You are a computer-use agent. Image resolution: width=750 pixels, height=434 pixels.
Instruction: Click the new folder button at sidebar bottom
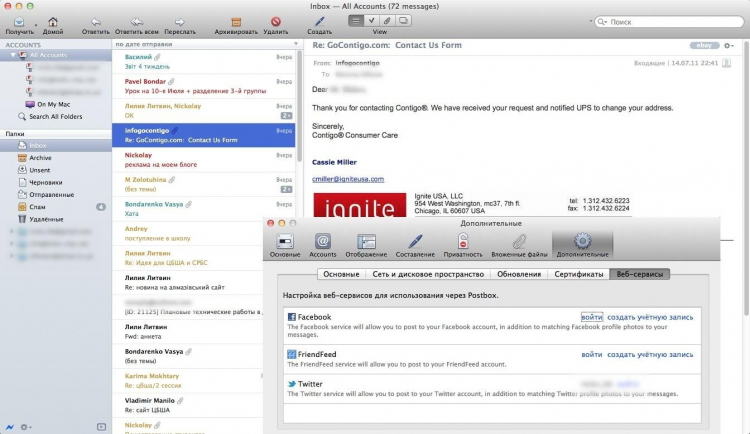[x=101, y=427]
